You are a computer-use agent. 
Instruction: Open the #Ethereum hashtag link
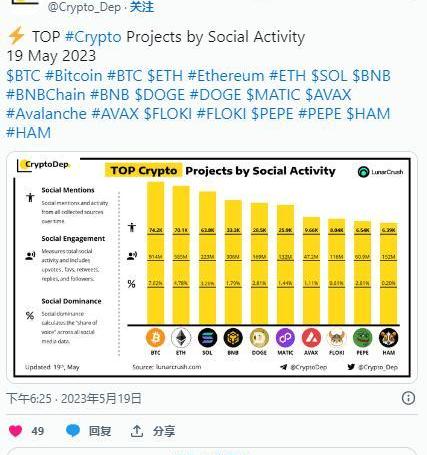click(x=226, y=76)
